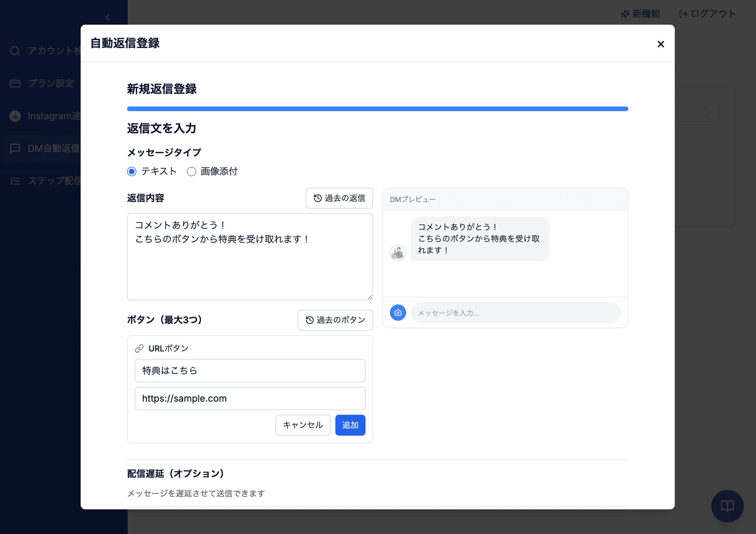Select the 画像添付 message type radio button

coord(191,172)
